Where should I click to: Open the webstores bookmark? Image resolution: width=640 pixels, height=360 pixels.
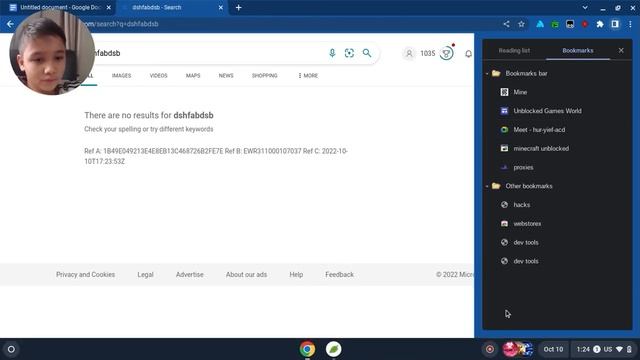(557, 224)
